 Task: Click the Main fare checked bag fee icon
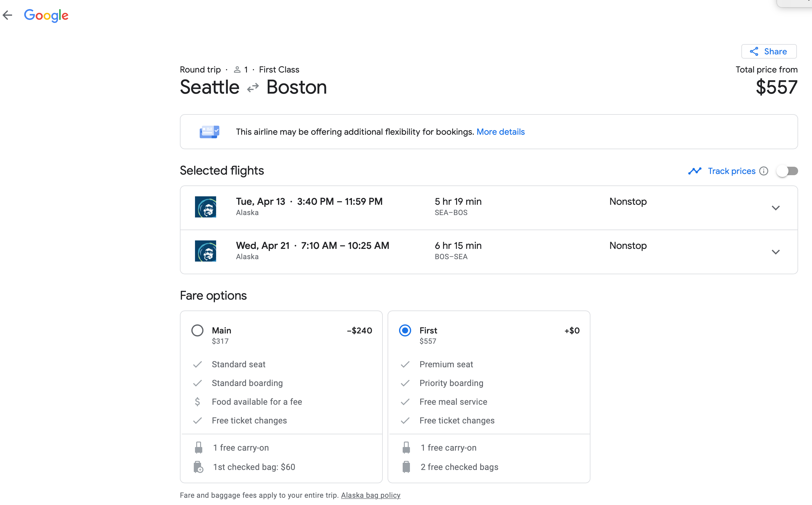(199, 467)
